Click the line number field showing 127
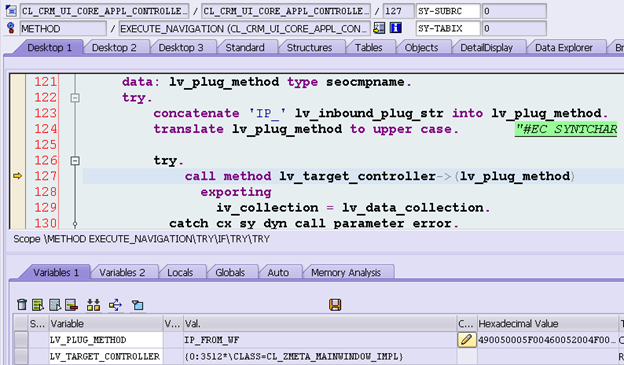Screen dimensions: 624x365 click(x=398, y=11)
